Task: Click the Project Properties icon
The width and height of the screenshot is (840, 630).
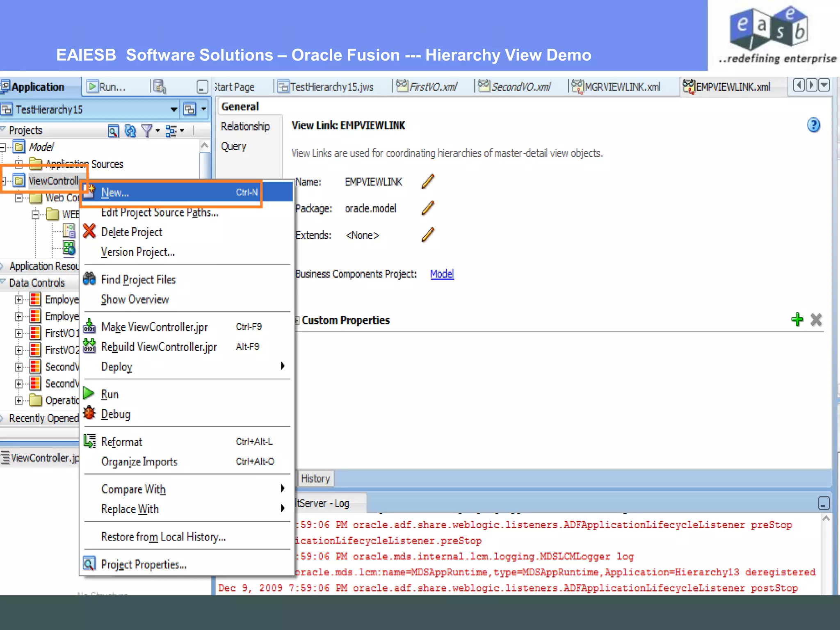Action: [89, 564]
